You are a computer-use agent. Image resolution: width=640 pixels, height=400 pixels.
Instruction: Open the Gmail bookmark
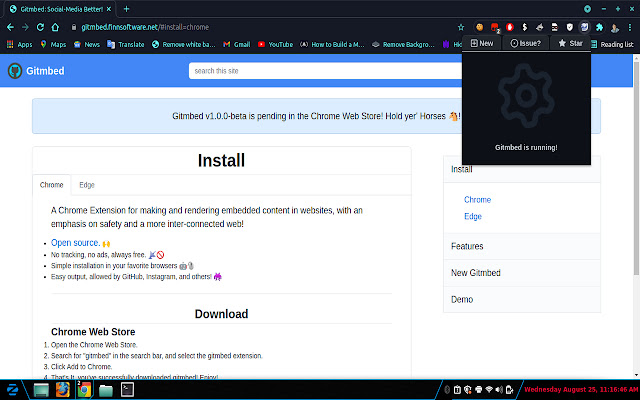point(237,44)
